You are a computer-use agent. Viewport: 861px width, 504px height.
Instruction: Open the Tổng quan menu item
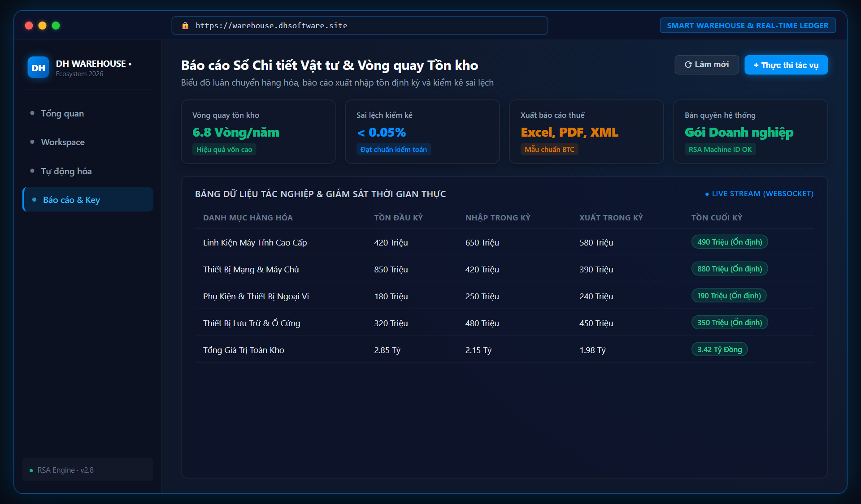pos(88,113)
